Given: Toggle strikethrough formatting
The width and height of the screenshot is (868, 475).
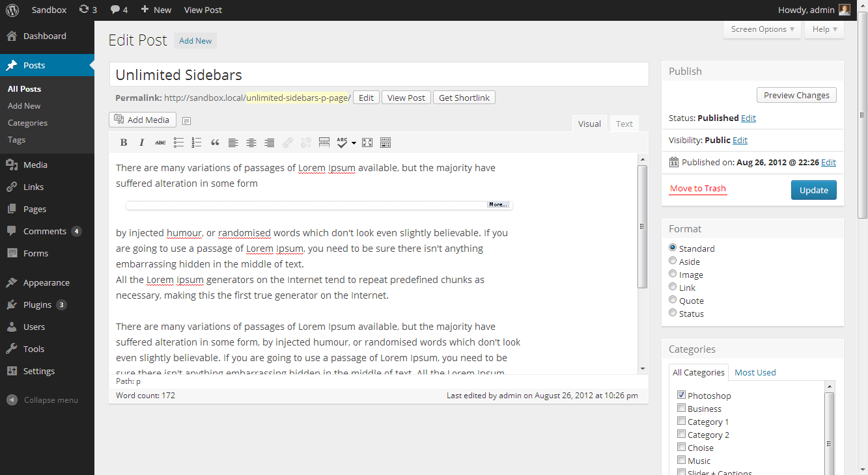Looking at the screenshot, I should pyautogui.click(x=160, y=142).
